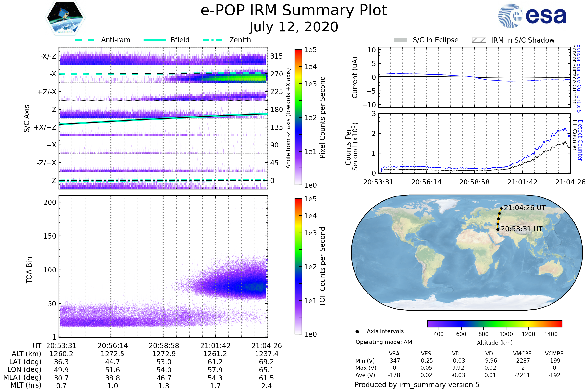Click the Axis intervals black dot marker
The image size is (588, 392).
point(357,331)
